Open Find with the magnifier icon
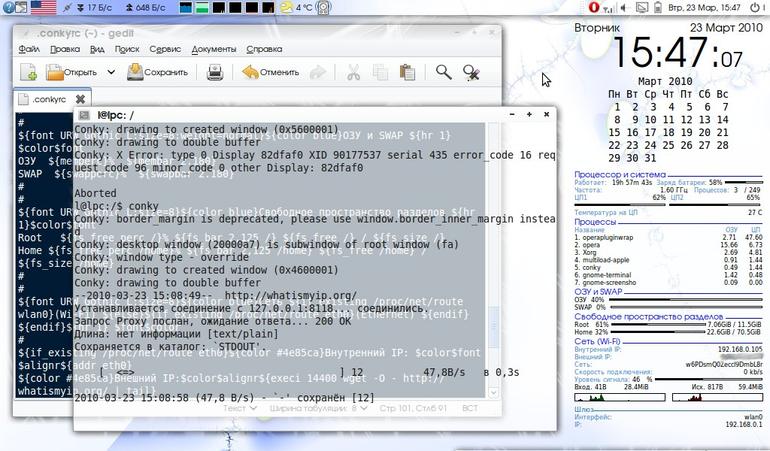The width and height of the screenshot is (770, 451). point(443,72)
